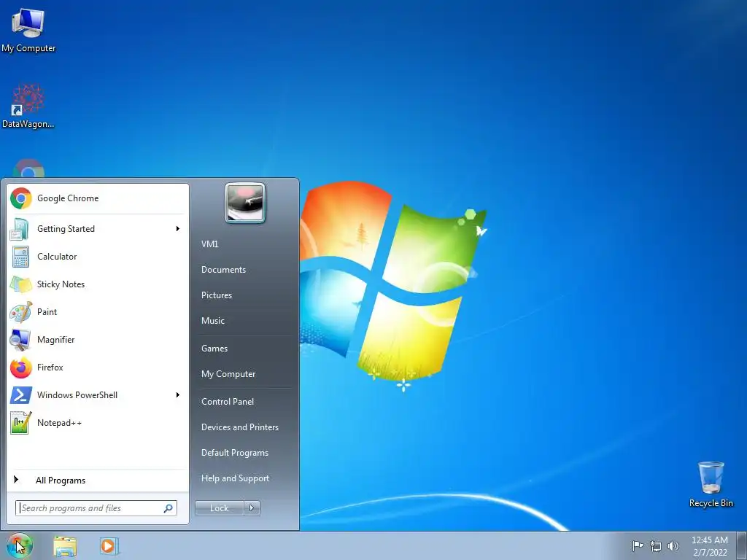
Task: Open My Computer from the right pane
Action: coord(228,374)
